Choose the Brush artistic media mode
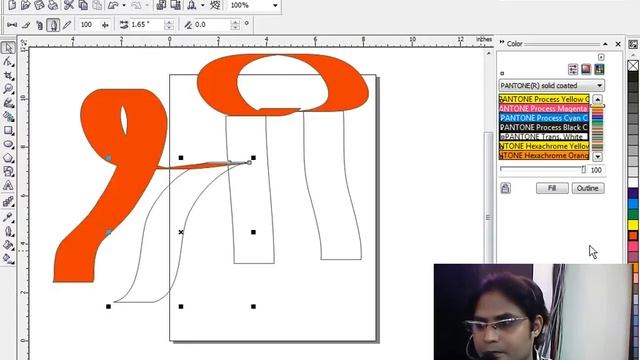 click(26, 25)
